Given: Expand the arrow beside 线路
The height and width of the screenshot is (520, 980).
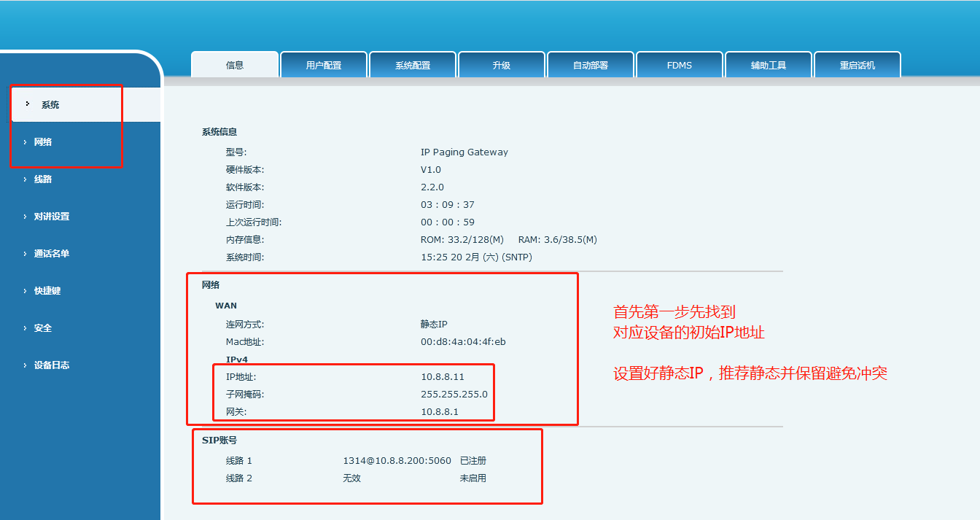Looking at the screenshot, I should 25,179.
